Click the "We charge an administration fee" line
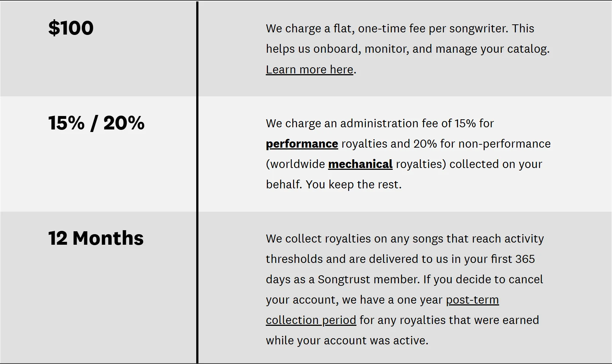This screenshot has width=612, height=364. coord(379,123)
